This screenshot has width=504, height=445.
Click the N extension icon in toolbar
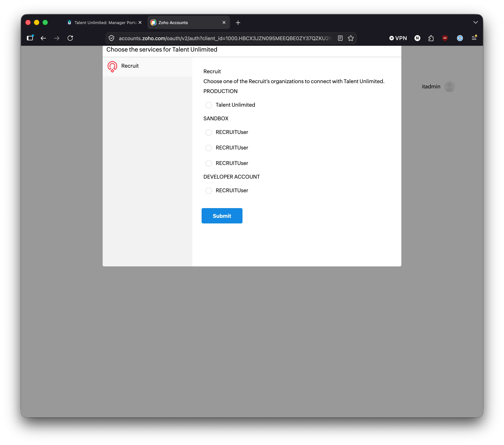(x=417, y=38)
